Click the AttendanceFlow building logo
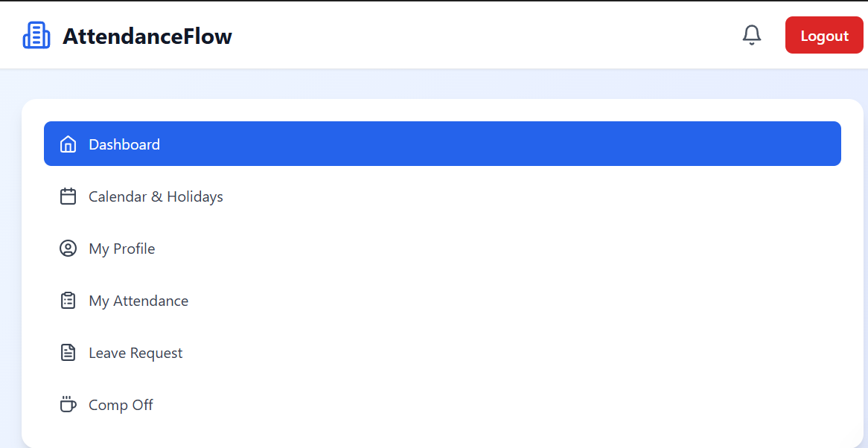This screenshot has width=868, height=448. click(x=36, y=34)
